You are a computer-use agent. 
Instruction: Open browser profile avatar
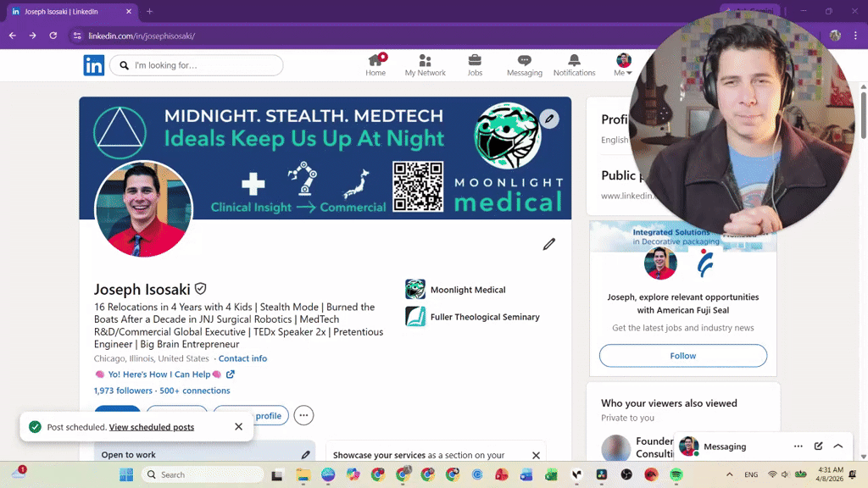tap(835, 36)
